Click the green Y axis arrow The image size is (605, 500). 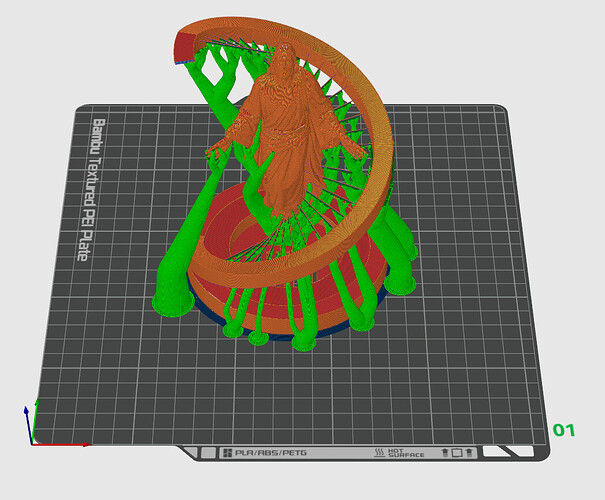click(35, 421)
